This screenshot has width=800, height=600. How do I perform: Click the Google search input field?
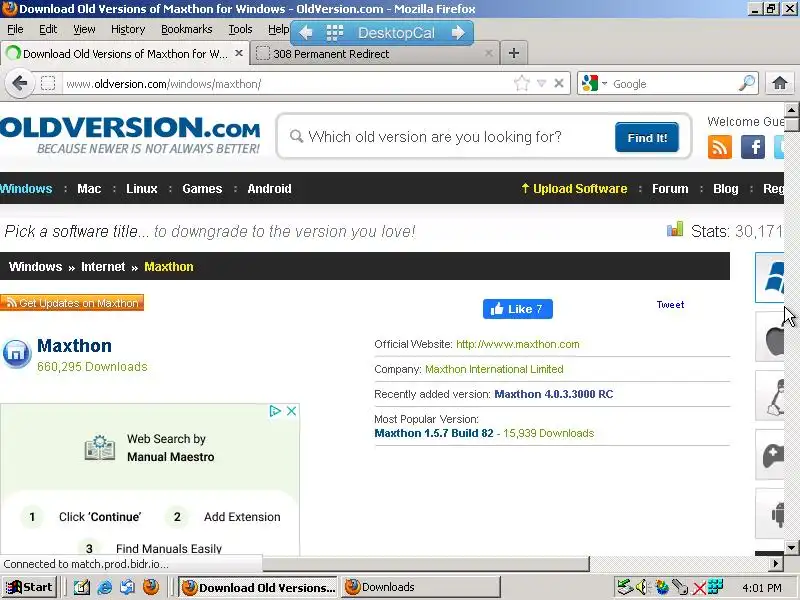click(673, 84)
